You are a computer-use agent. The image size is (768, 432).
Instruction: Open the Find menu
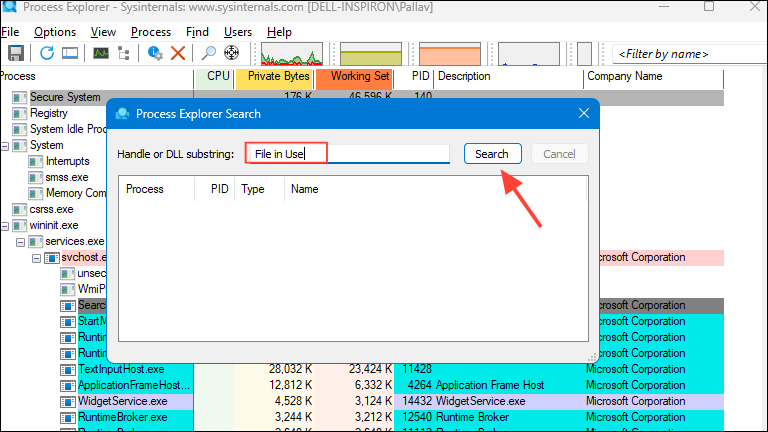point(197,32)
